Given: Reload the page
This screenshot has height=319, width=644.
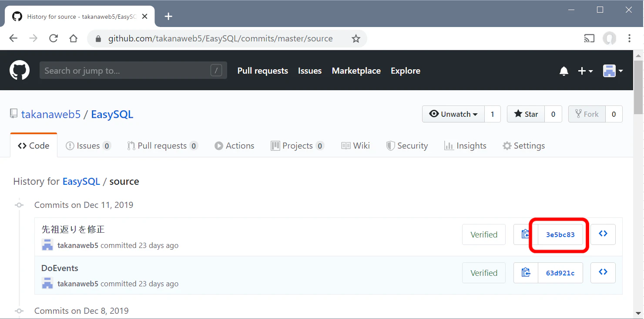Looking at the screenshot, I should pos(54,38).
